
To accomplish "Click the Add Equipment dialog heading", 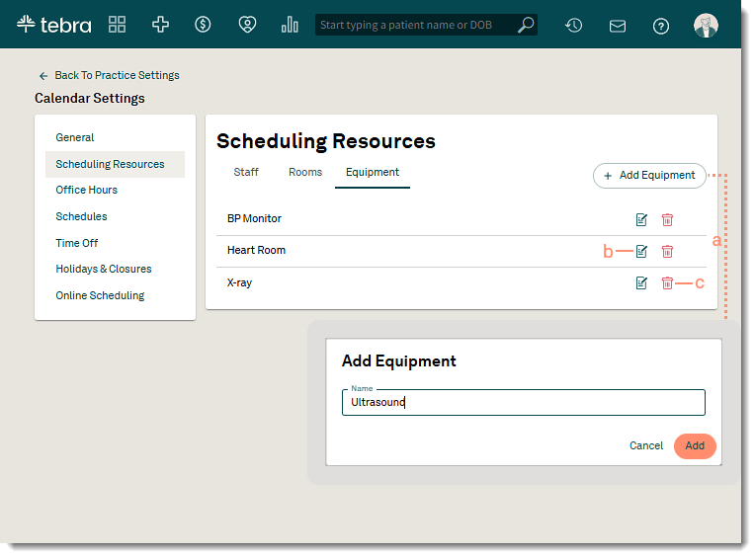I will pos(398,361).
